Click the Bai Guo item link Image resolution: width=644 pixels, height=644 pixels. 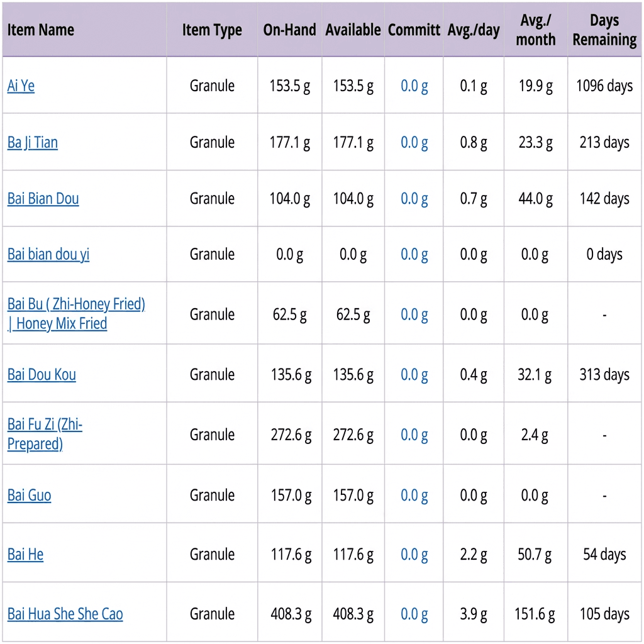[29, 495]
